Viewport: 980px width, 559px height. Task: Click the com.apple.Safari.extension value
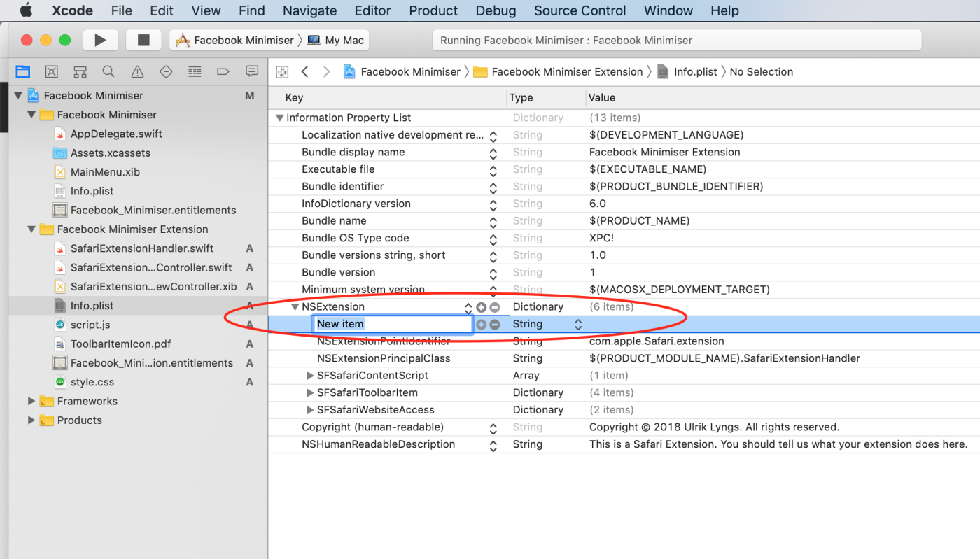pos(657,341)
